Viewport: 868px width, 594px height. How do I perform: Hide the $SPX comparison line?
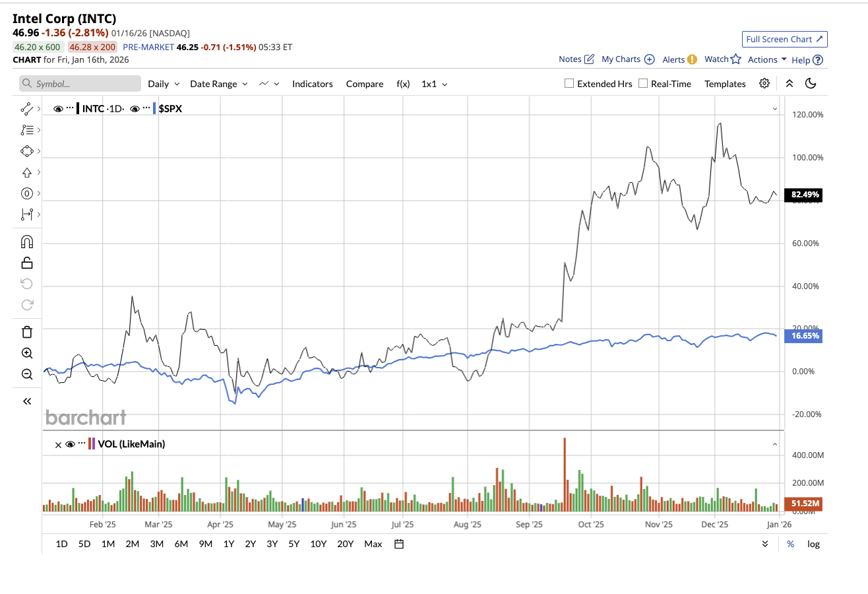click(135, 109)
